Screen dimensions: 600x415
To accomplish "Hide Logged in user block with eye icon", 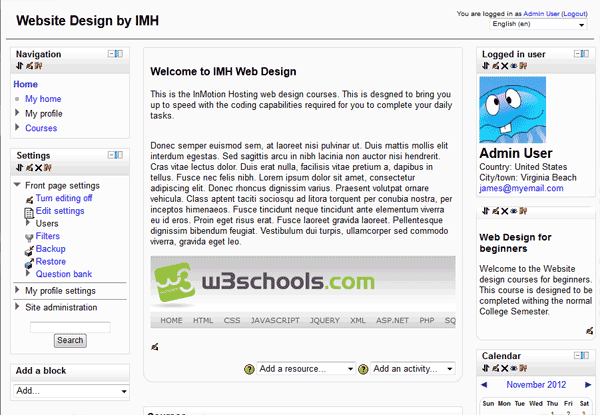I will (x=514, y=66).
